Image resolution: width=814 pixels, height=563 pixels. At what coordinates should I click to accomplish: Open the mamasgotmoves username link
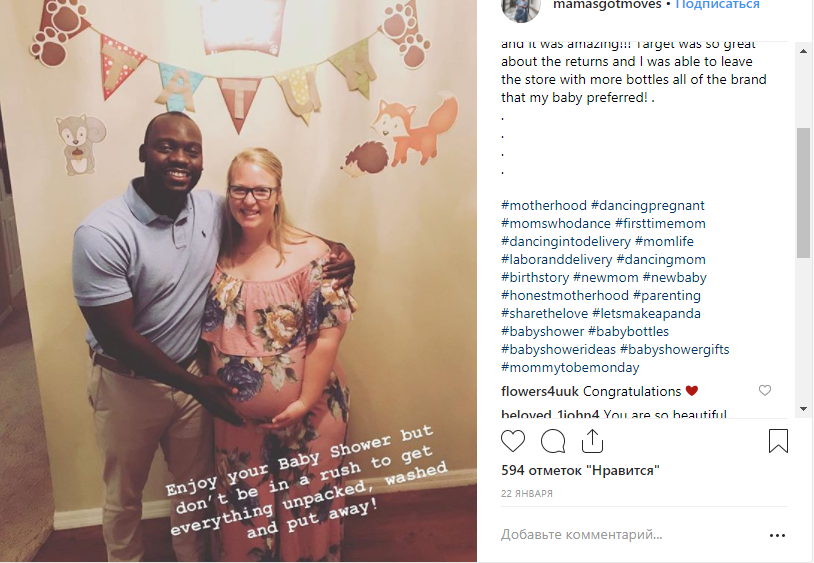pyautogui.click(x=607, y=5)
